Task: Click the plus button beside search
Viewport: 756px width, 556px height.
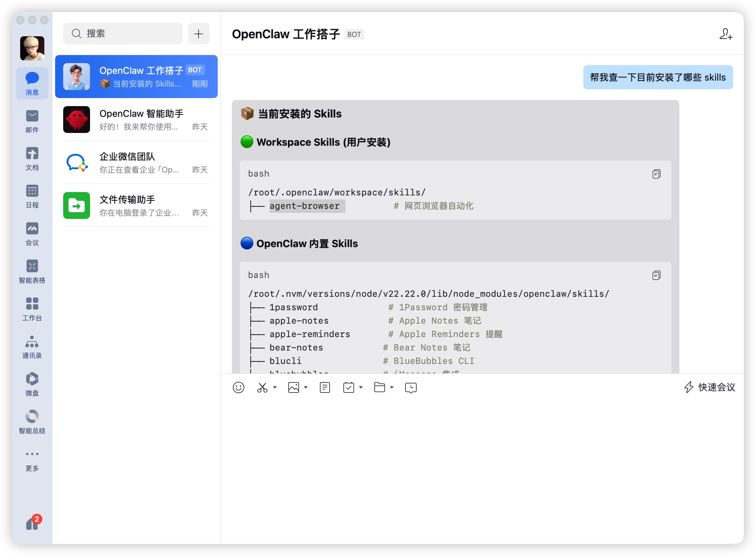Action: [x=199, y=33]
